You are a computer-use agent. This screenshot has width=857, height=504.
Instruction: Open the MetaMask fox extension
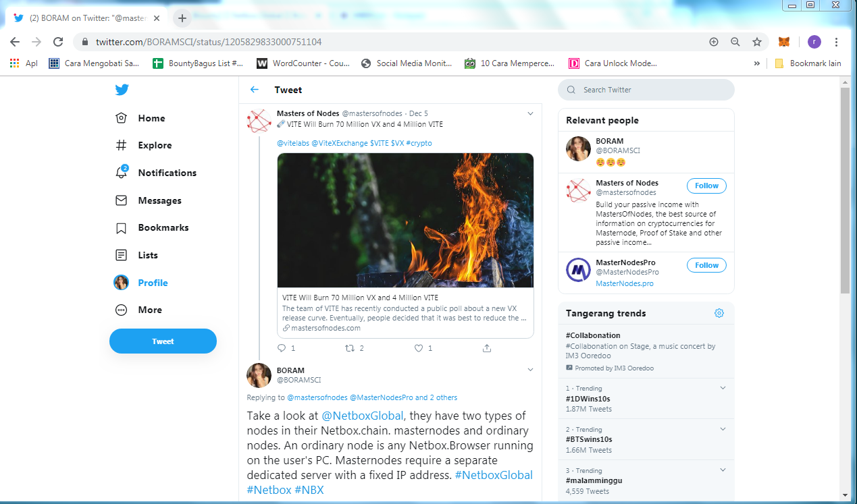(784, 42)
